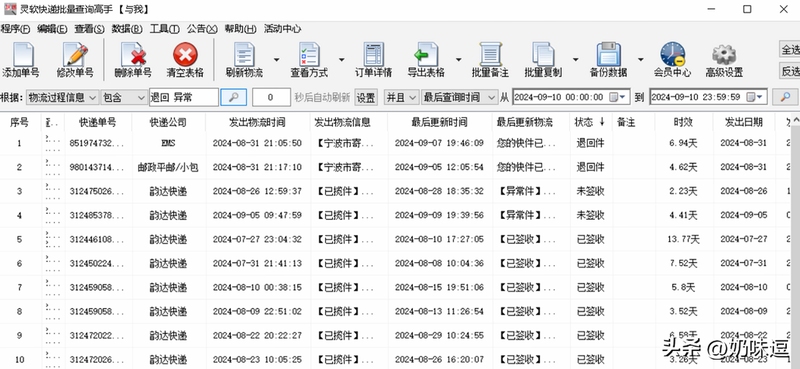Click the search magnifier next to keyword field
The image size is (800, 369).
point(234,97)
